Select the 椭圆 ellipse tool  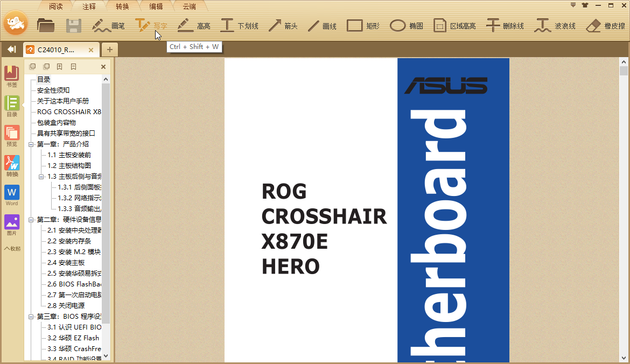pyautogui.click(x=406, y=26)
